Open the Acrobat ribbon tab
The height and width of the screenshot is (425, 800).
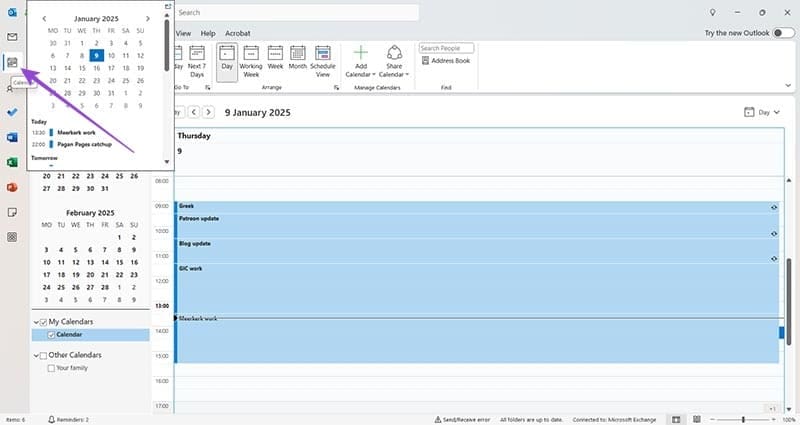238,33
